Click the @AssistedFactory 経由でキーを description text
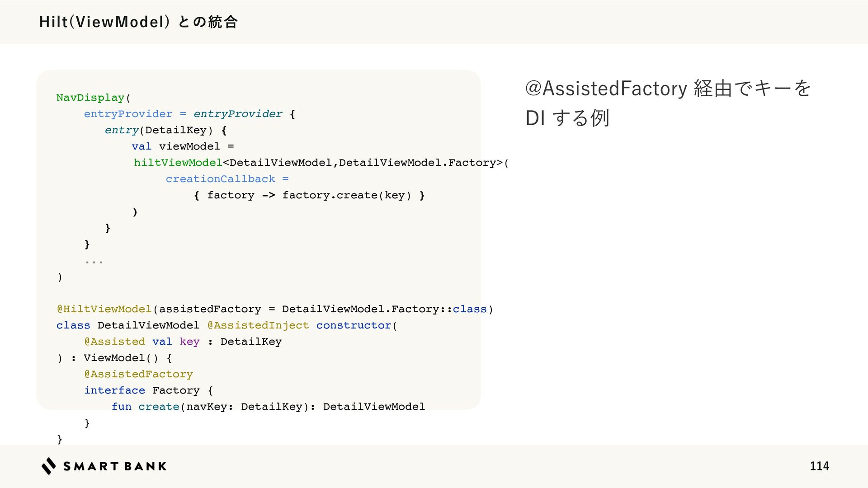Viewport: 868px width, 488px height. (x=668, y=88)
